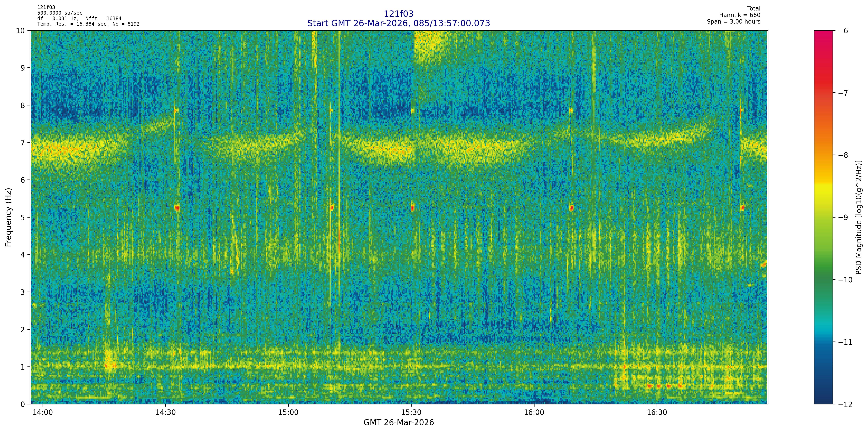Image resolution: width=868 pixels, height=432 pixels.
Task: Click the red spot near 5.2 Hz at 15:30
Action: (412, 208)
